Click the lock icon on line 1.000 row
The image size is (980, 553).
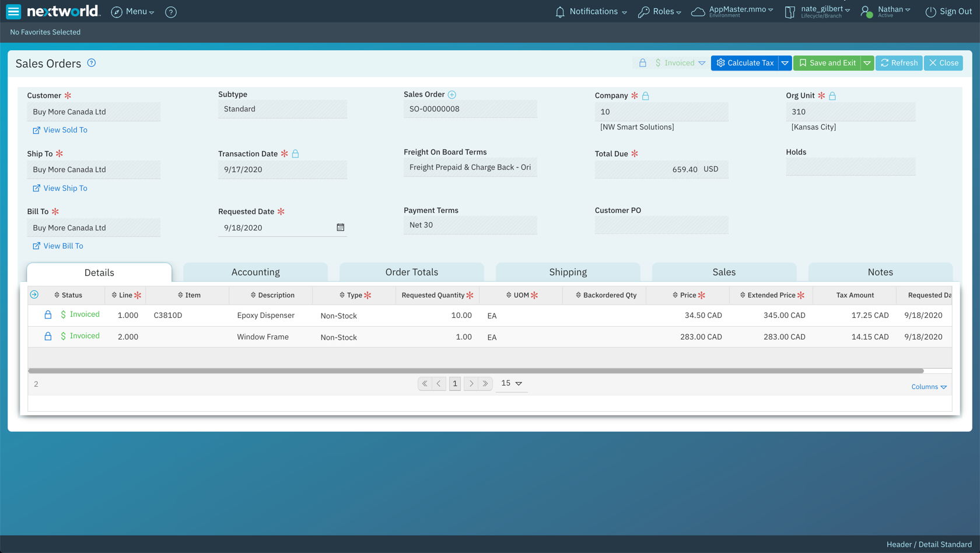pyautogui.click(x=48, y=314)
